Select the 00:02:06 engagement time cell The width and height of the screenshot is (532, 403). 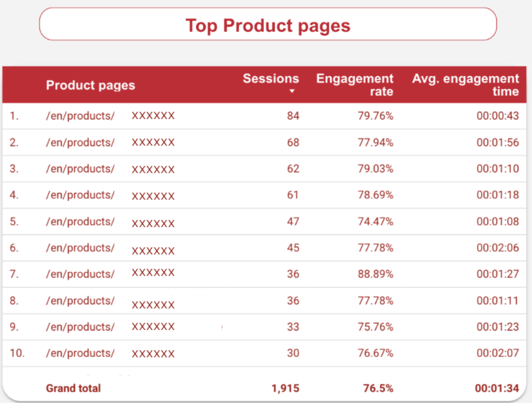click(x=497, y=248)
